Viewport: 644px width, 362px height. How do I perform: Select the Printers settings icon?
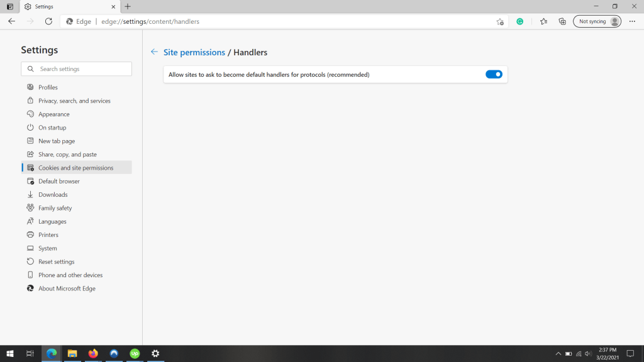(31, 234)
